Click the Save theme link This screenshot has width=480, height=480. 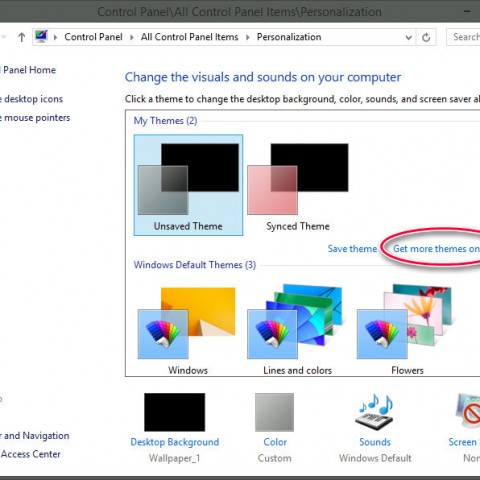[352, 249]
